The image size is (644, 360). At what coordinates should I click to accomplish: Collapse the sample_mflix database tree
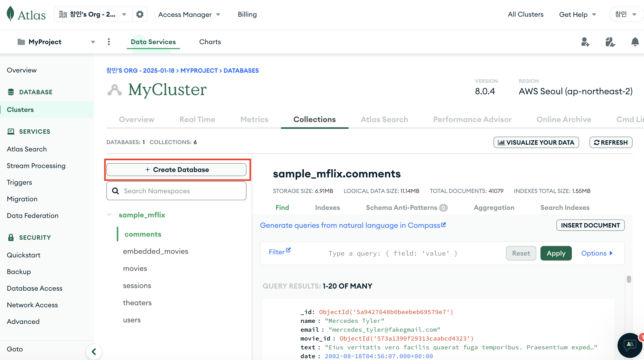tap(109, 215)
